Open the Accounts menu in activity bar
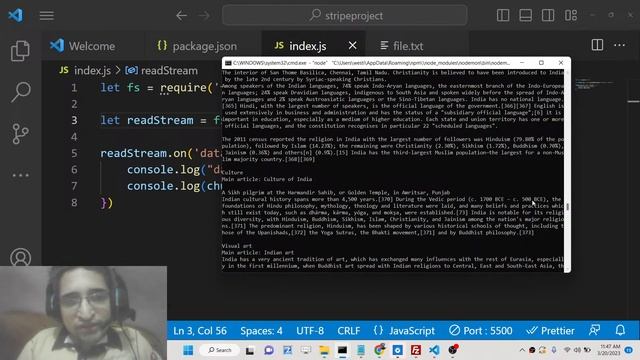Image resolution: width=640 pixels, height=360 pixels. tap(20, 257)
